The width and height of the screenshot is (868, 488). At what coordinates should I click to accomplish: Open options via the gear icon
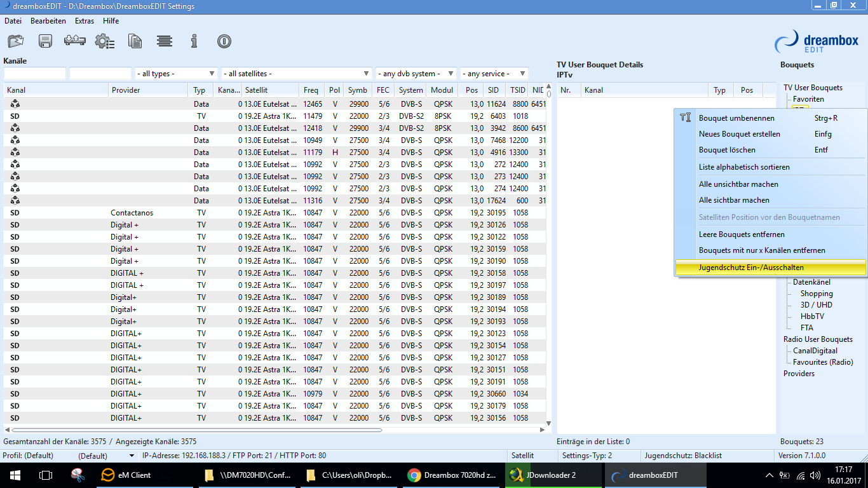click(104, 41)
